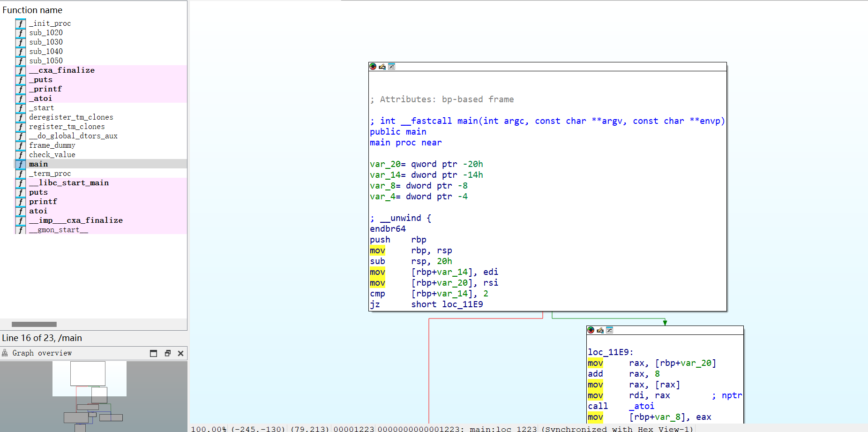Click the function icon beside __libc_start_main
This screenshot has width=868, height=432.
[21, 183]
